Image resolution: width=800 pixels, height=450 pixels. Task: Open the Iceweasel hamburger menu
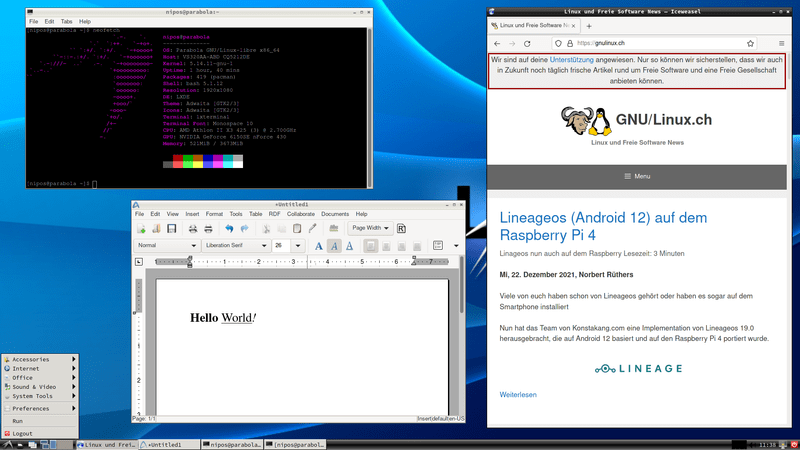click(781, 43)
